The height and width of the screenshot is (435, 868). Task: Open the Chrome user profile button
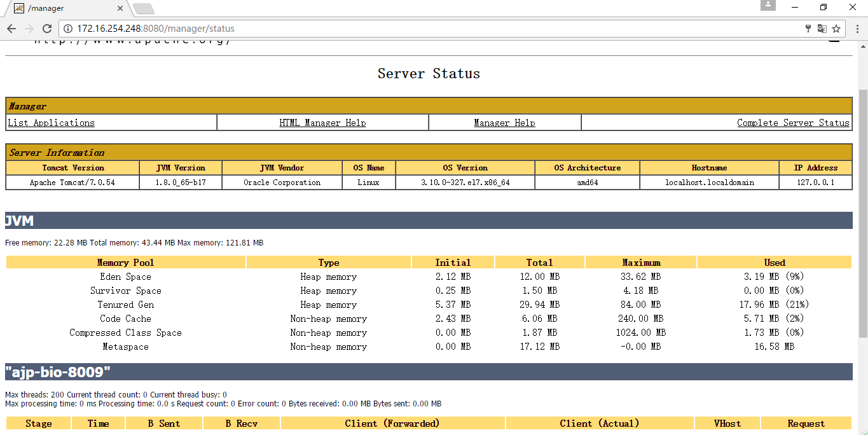pyautogui.click(x=768, y=5)
